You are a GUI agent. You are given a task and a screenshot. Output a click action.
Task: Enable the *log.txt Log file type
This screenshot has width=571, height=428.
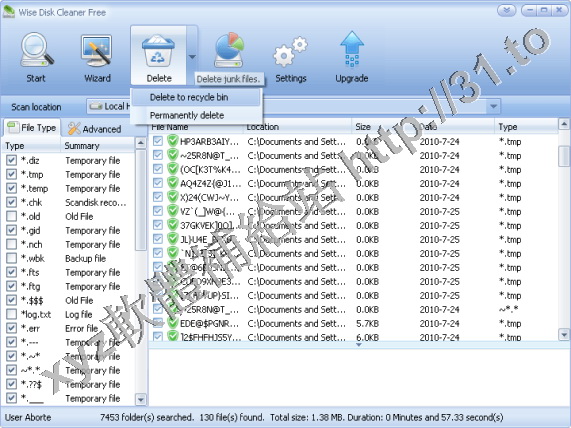[11, 314]
